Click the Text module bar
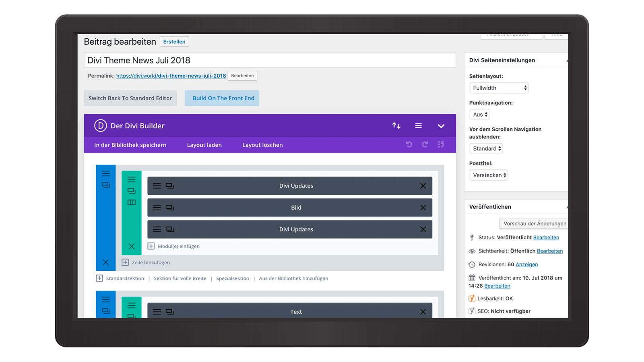 pyautogui.click(x=290, y=311)
